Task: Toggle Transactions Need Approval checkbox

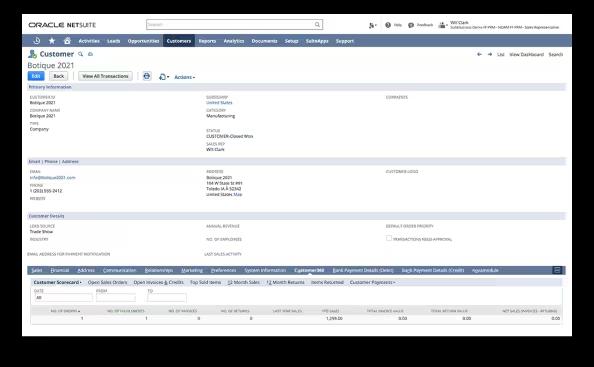Action: pyautogui.click(x=389, y=238)
